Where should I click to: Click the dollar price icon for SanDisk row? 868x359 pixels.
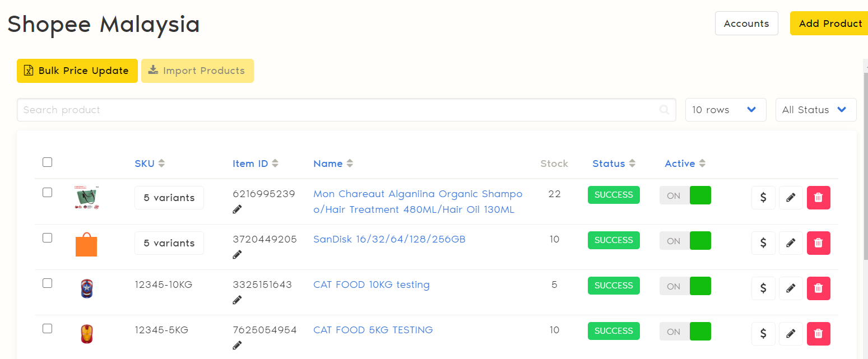tap(763, 243)
